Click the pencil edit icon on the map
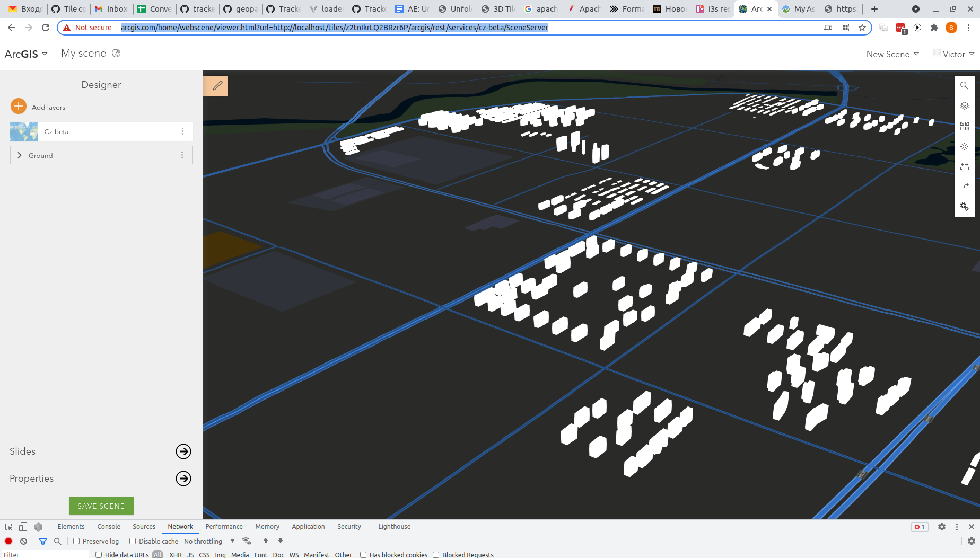Viewport: 980px width, 558px height. coord(215,85)
